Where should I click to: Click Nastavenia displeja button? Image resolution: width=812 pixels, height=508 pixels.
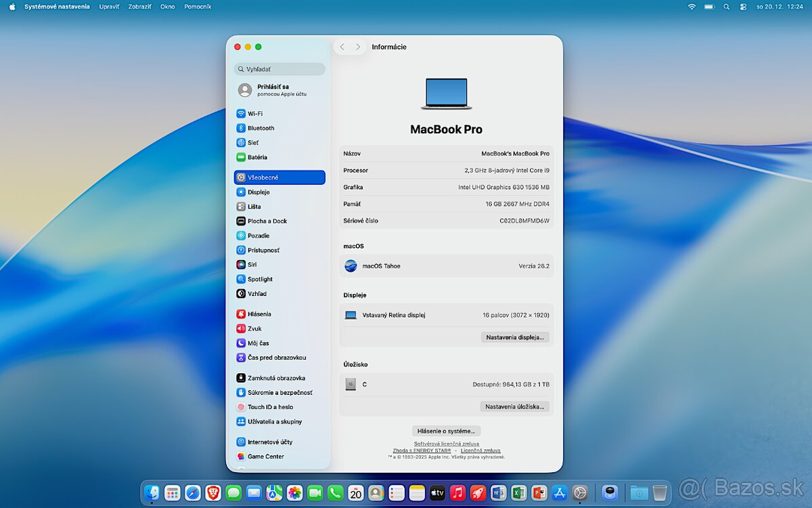point(515,337)
